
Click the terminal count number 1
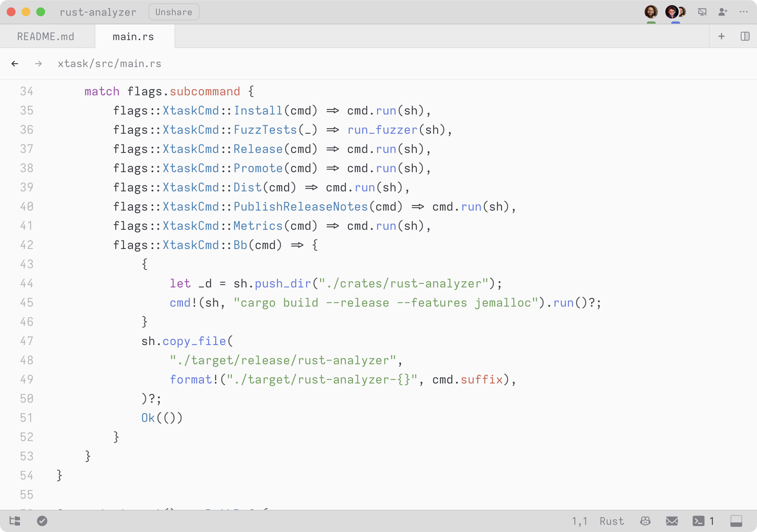click(712, 521)
